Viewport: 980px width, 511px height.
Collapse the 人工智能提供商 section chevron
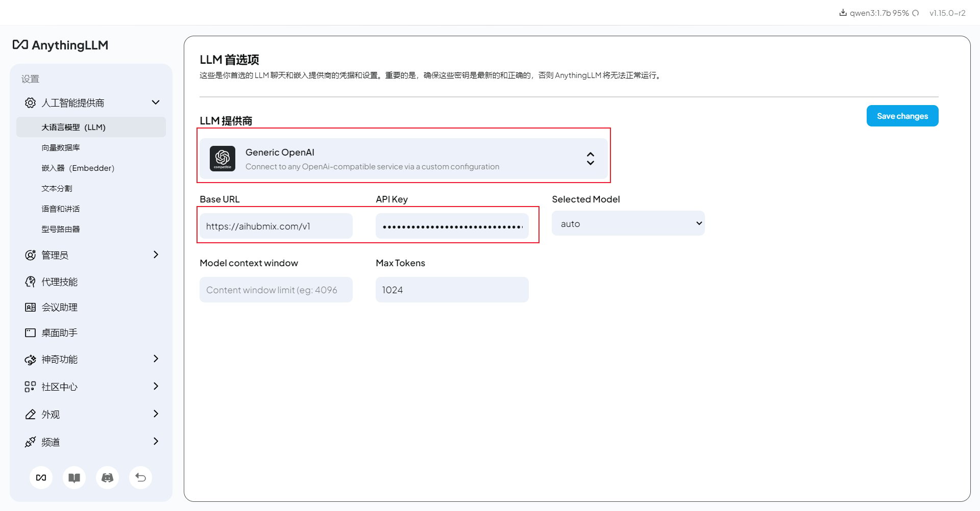pos(156,103)
